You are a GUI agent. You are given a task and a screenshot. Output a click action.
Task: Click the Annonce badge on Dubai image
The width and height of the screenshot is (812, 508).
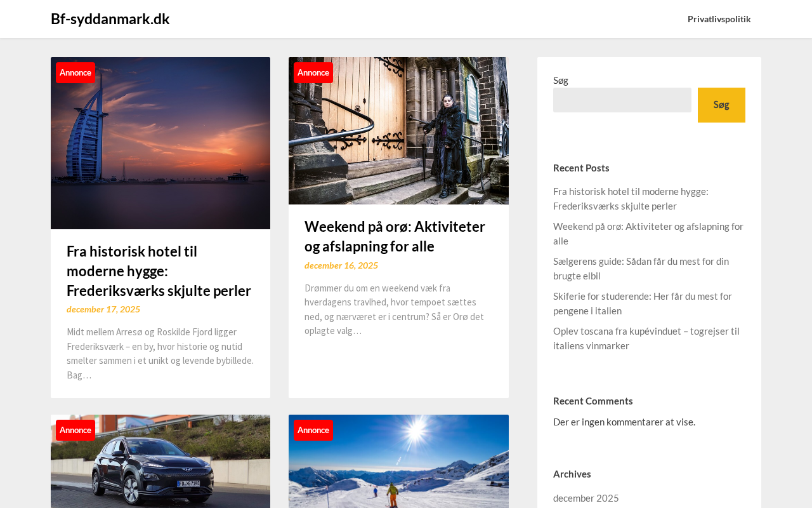pyautogui.click(x=75, y=72)
